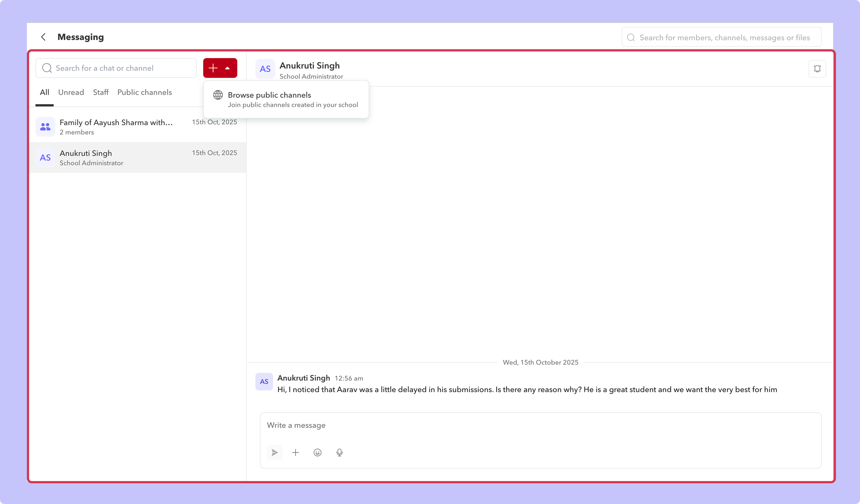Open the Family of Aayush Sharma chat
Viewport: 860px width, 504px height.
point(138,127)
